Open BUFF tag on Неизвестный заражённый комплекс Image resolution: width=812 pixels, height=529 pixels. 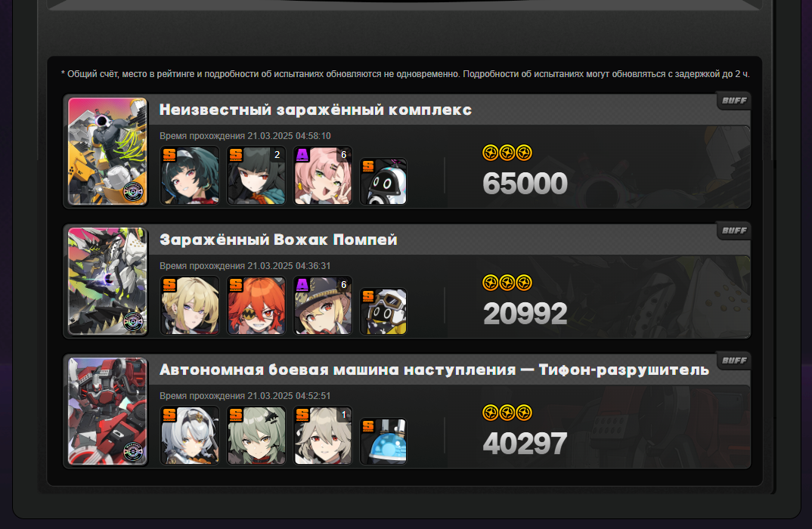(734, 101)
